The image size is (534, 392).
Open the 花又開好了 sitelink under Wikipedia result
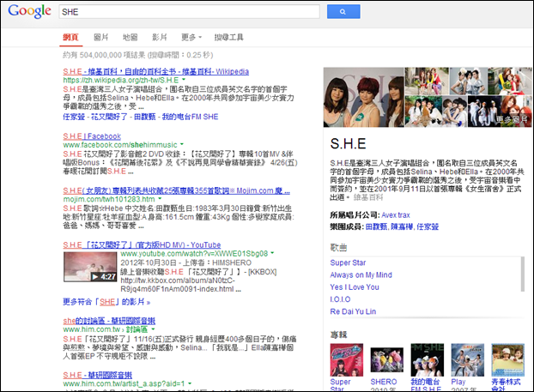[x=109, y=117]
